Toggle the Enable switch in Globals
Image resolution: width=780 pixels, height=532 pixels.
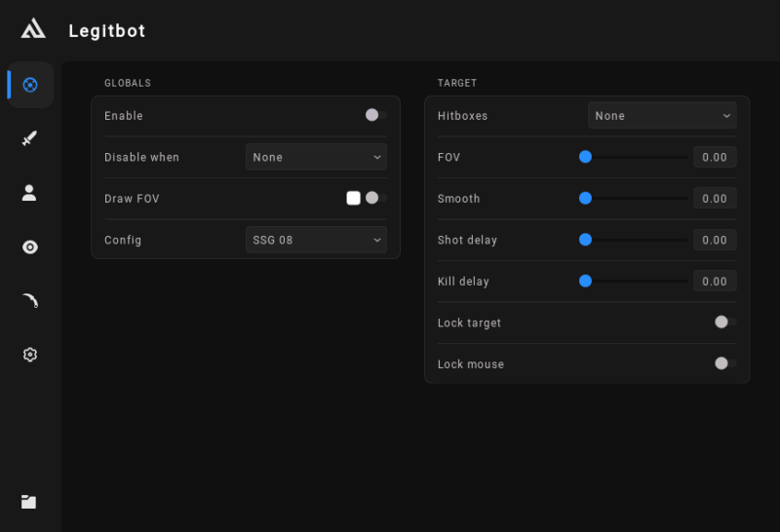(x=374, y=115)
